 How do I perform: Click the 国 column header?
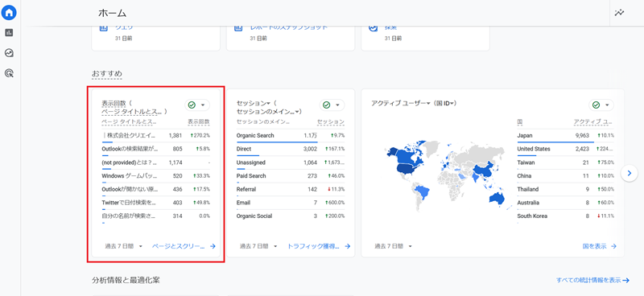pyautogui.click(x=520, y=122)
